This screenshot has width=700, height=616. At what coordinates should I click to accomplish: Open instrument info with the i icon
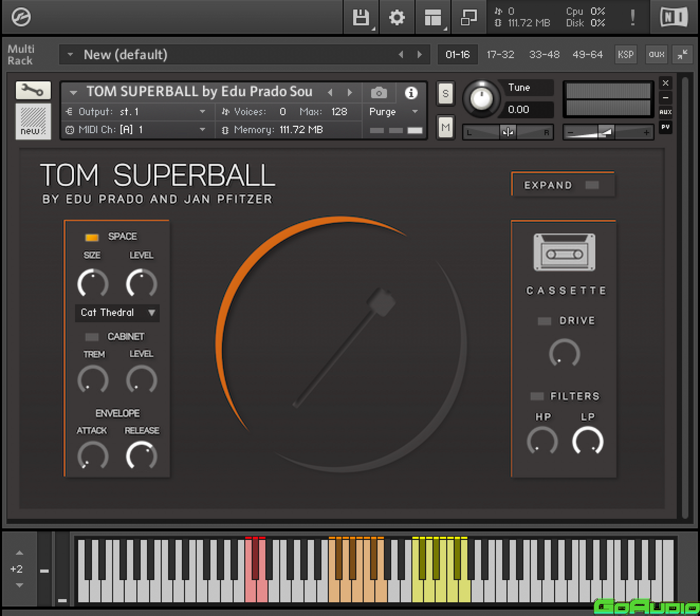click(x=411, y=93)
